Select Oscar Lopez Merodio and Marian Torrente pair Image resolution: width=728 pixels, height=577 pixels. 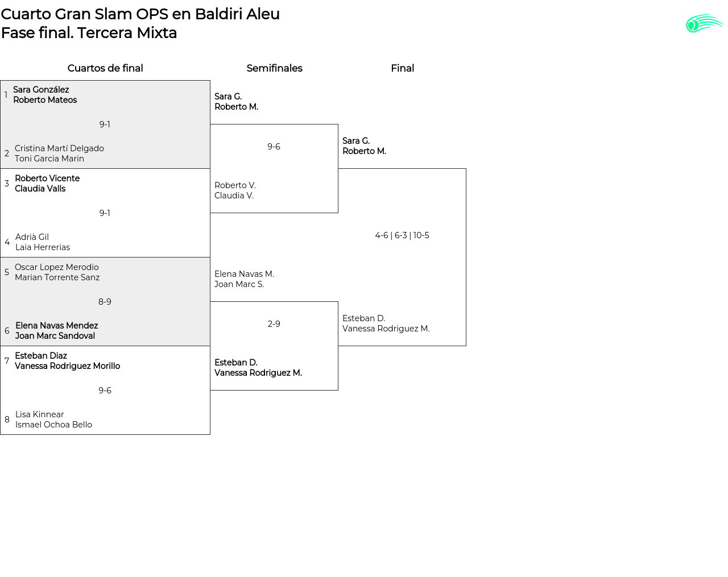(57, 272)
